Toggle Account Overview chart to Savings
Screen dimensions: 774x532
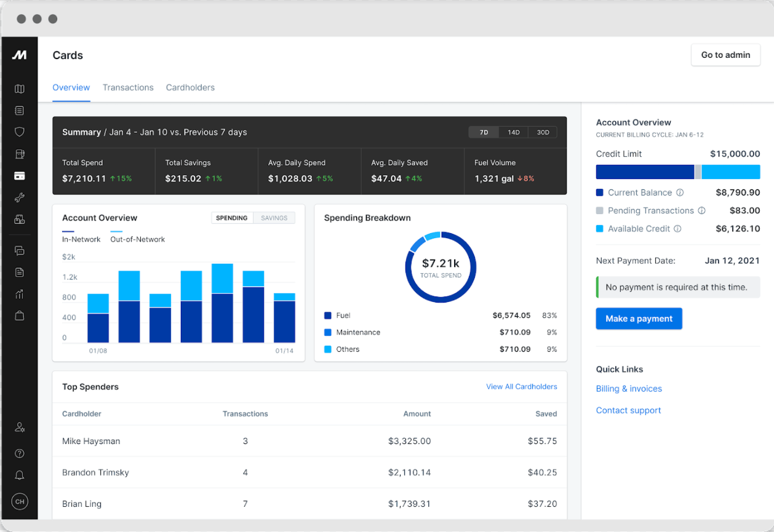tap(274, 218)
